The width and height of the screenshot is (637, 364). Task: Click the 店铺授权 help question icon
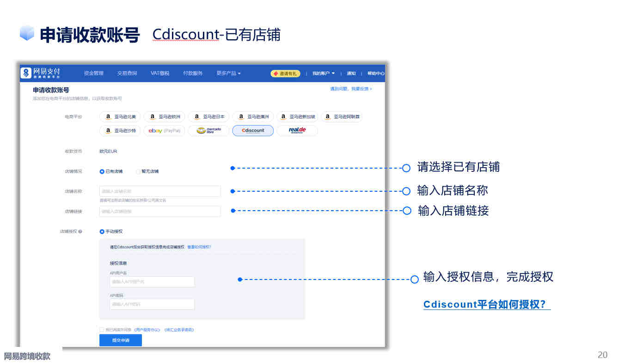[80, 231]
